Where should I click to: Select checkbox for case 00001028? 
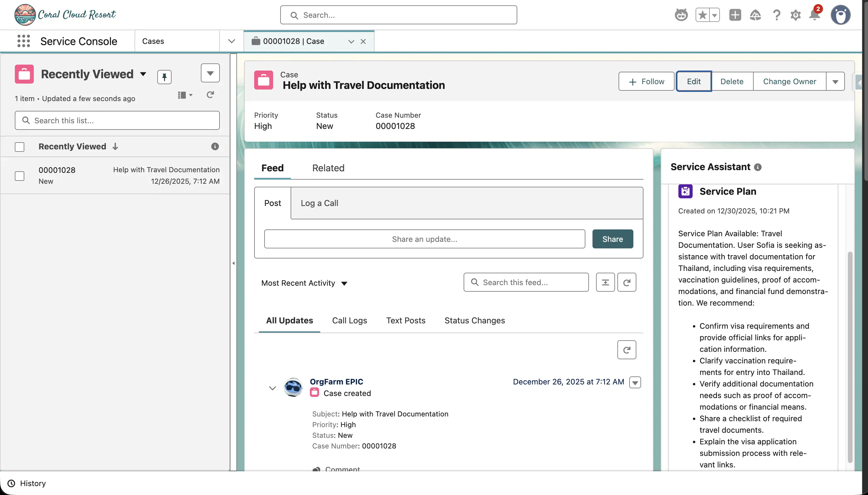point(19,176)
